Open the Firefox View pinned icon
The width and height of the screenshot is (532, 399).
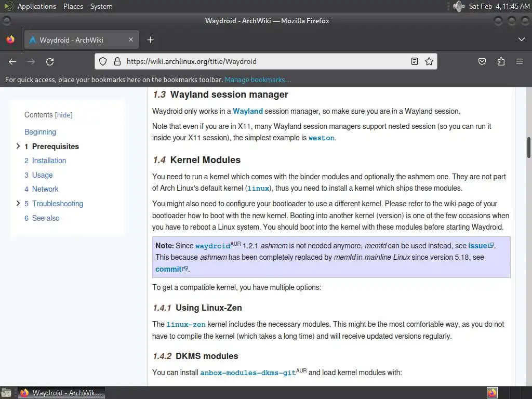(10, 39)
